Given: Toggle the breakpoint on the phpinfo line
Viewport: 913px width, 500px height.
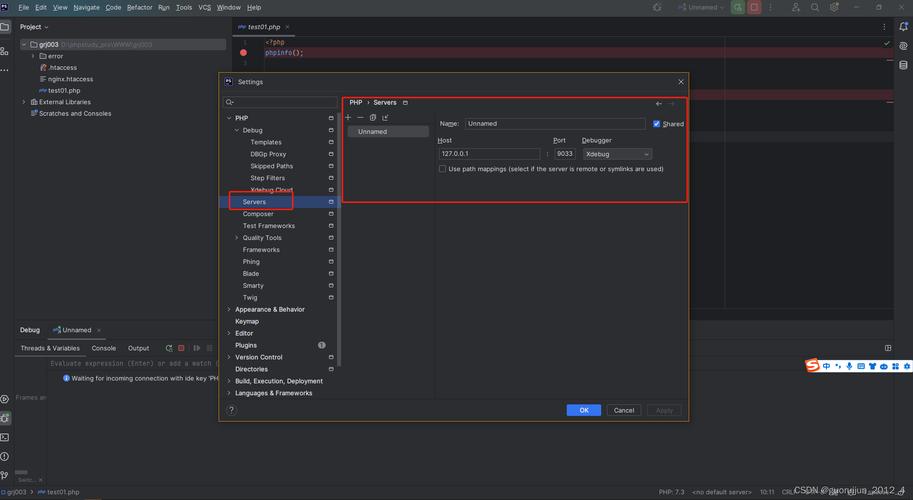Looking at the screenshot, I should pos(243,52).
